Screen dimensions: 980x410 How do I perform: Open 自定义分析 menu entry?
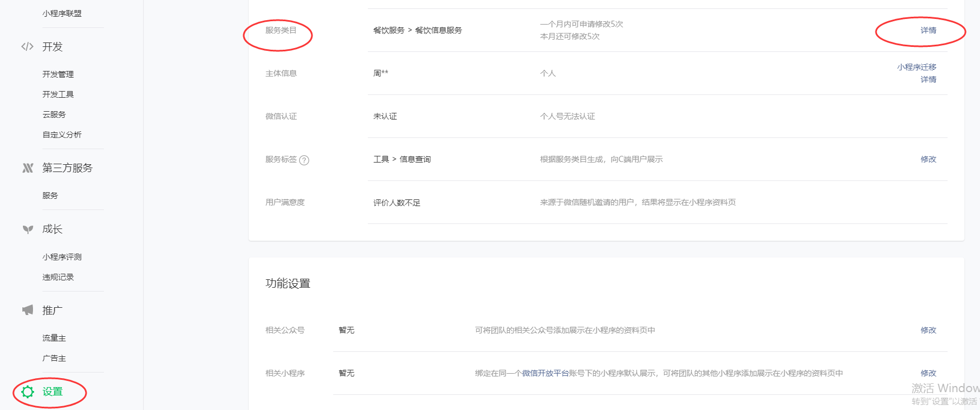pos(62,135)
